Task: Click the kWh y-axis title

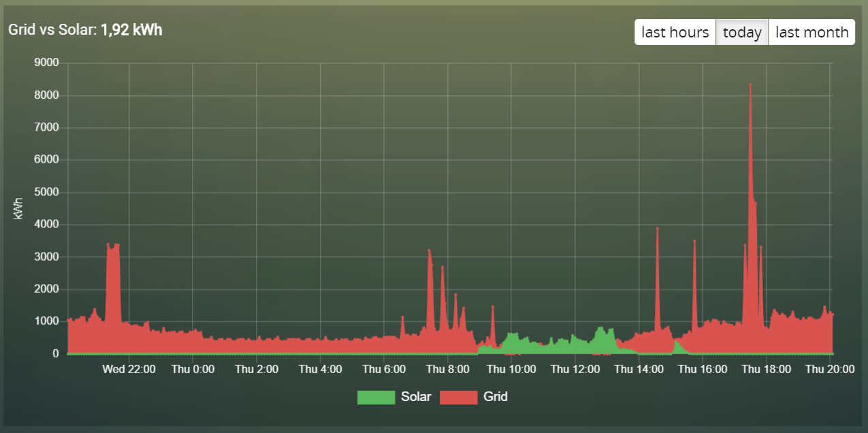Action: point(18,208)
